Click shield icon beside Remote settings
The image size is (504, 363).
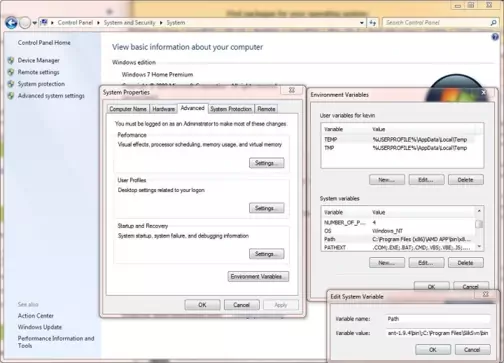pyautogui.click(x=11, y=72)
